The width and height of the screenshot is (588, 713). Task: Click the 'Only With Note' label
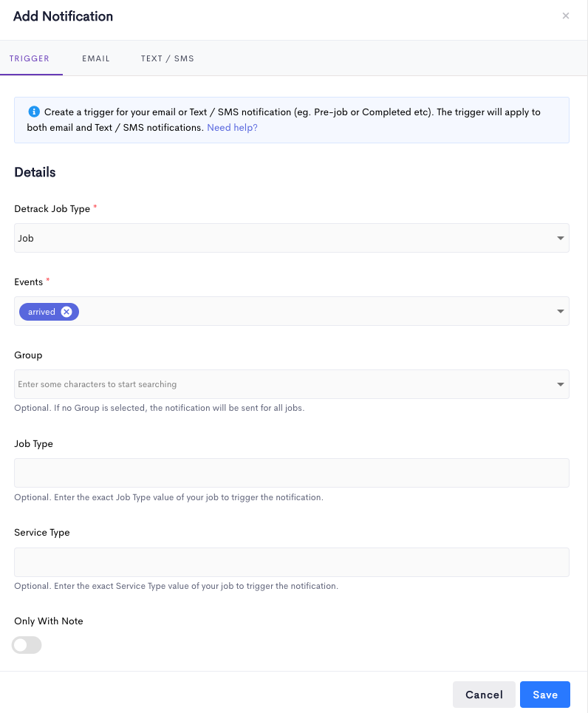pos(49,621)
